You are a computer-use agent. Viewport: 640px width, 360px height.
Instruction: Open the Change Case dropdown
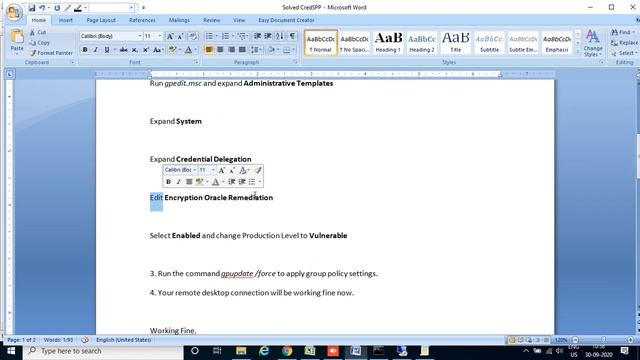point(158,50)
